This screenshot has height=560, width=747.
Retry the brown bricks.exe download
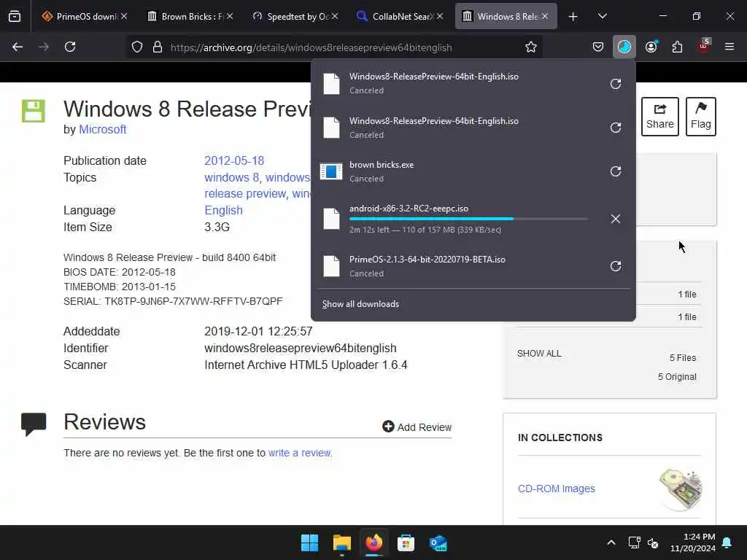[x=616, y=171]
